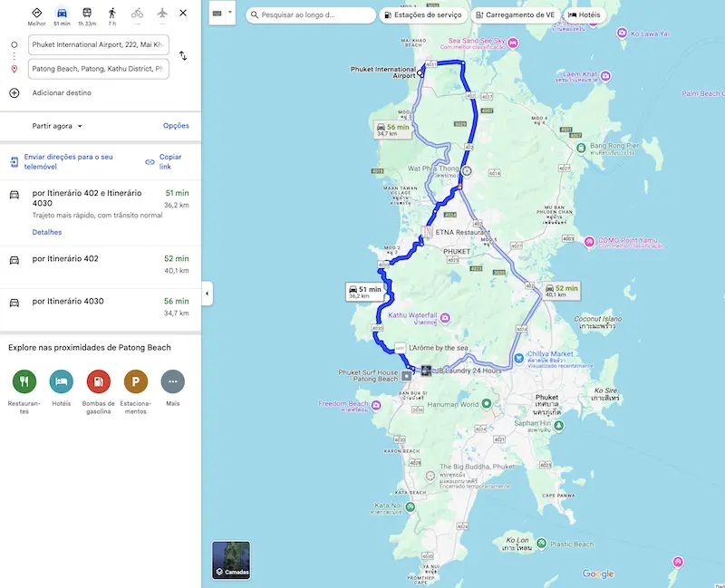Switch to walking directions mode

click(111, 13)
